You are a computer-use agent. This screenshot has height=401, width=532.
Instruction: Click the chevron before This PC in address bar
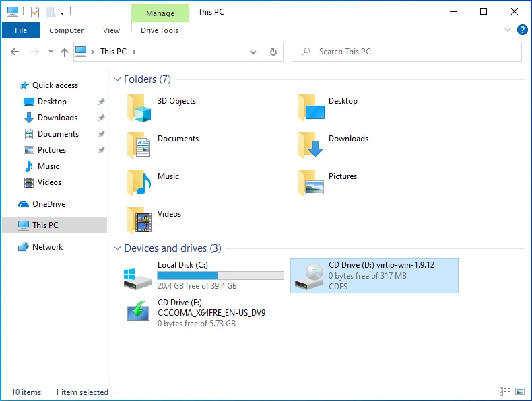[92, 52]
